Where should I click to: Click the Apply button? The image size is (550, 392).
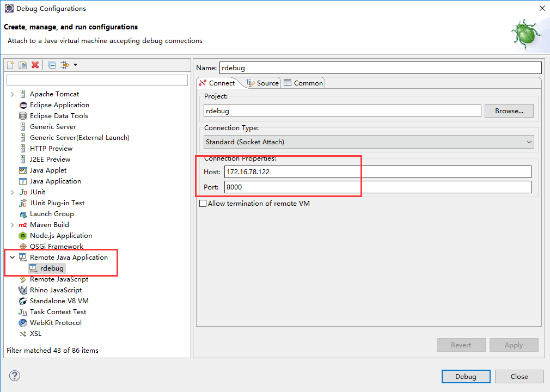(x=514, y=345)
